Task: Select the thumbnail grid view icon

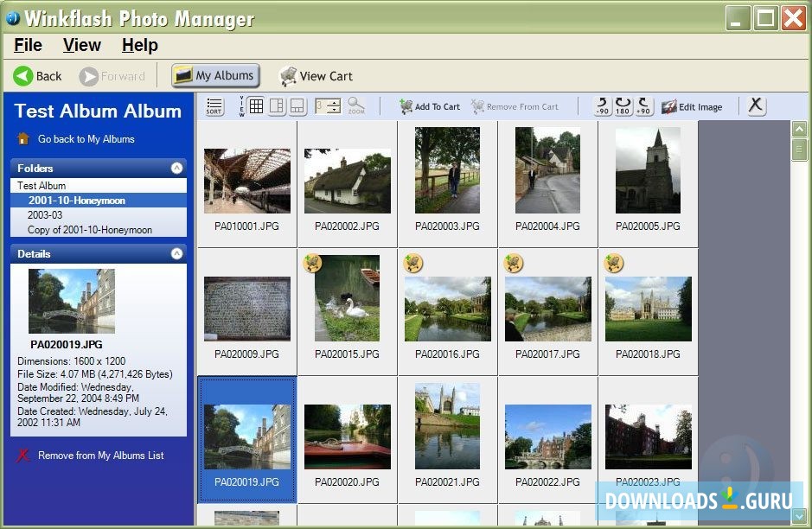Action: (256, 105)
